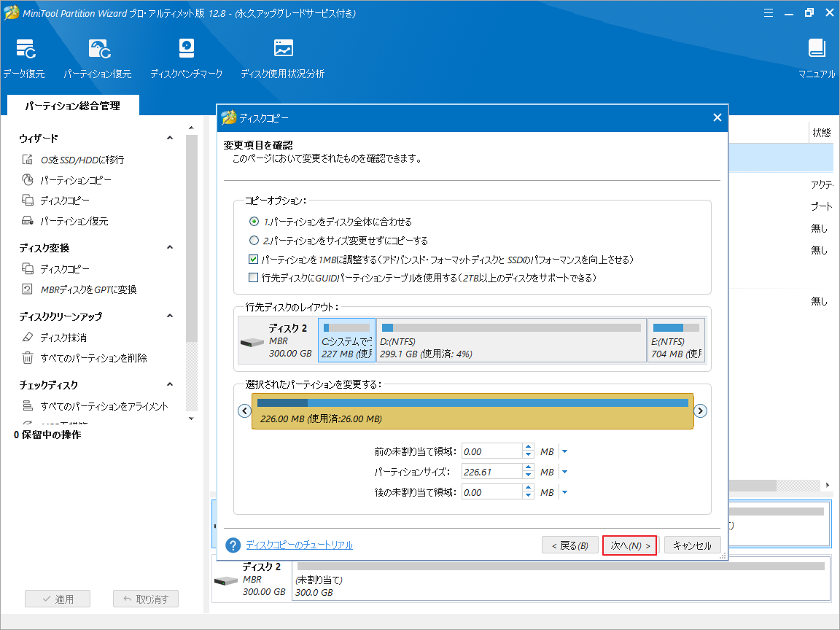Image resolution: width=840 pixels, height=630 pixels.
Task: Collapse the ディスク変換 section
Action: tap(170, 247)
